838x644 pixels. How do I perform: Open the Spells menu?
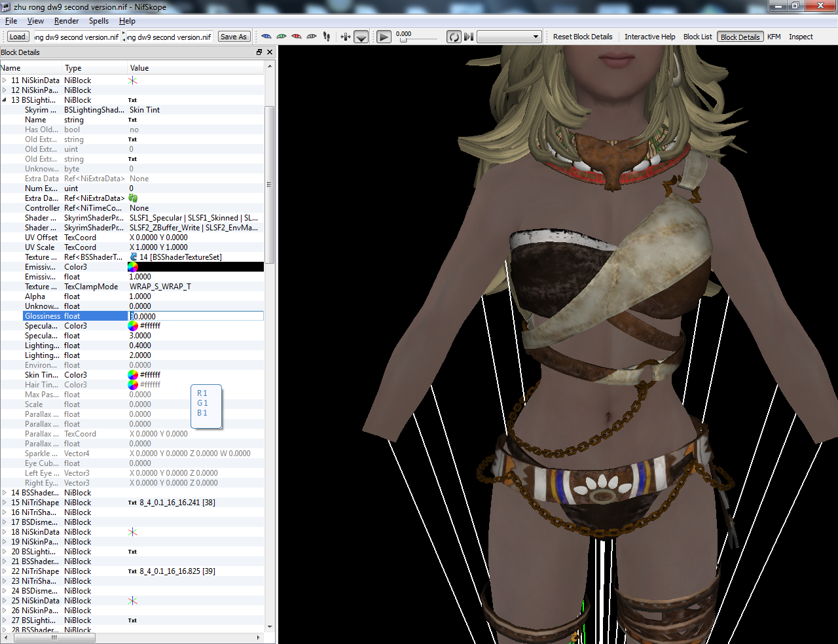[x=99, y=21]
